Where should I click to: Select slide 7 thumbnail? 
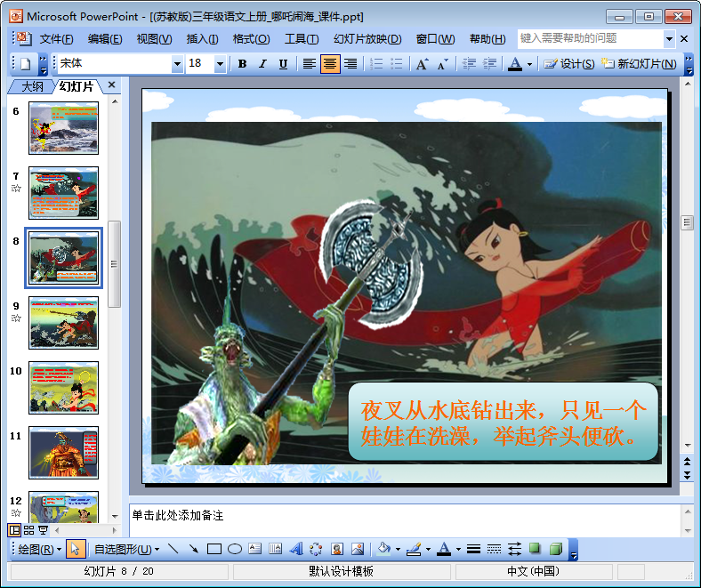[x=63, y=193]
